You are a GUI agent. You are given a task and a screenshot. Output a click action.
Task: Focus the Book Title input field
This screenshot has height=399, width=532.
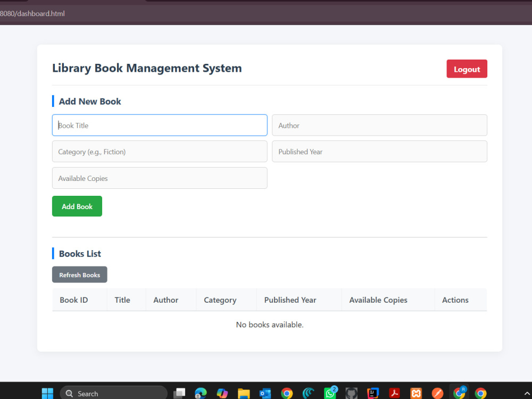pyautogui.click(x=160, y=125)
